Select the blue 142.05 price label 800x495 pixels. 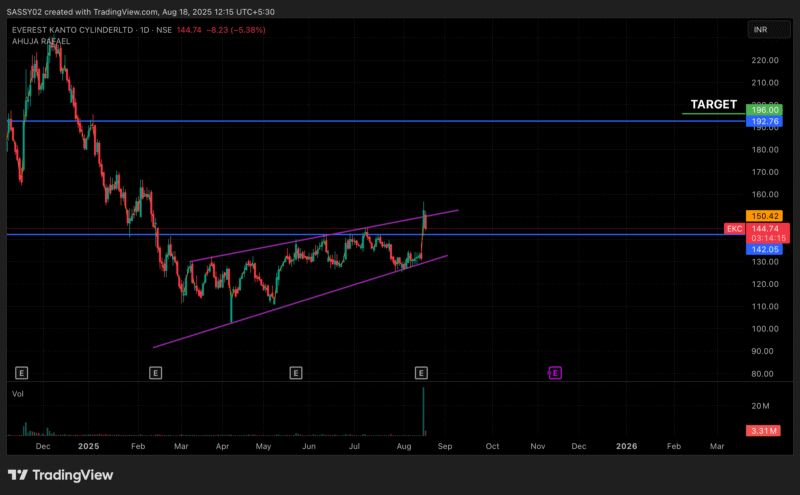point(764,250)
